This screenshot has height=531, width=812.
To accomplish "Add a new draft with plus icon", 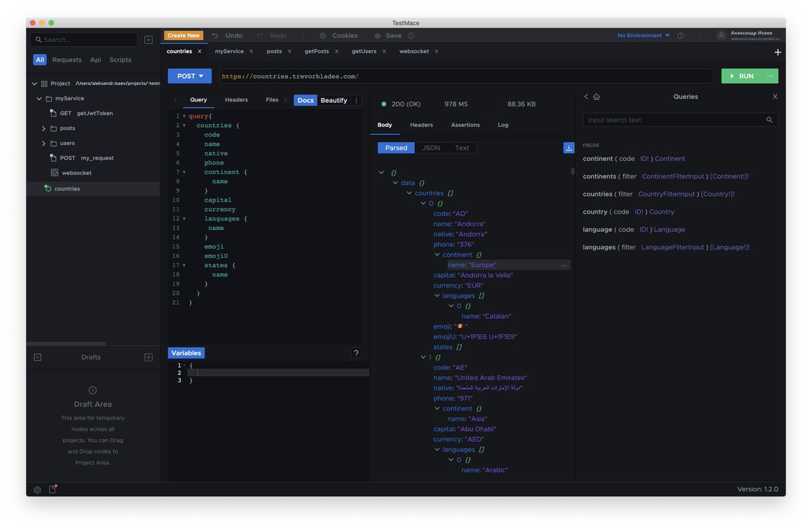I will [x=148, y=357].
